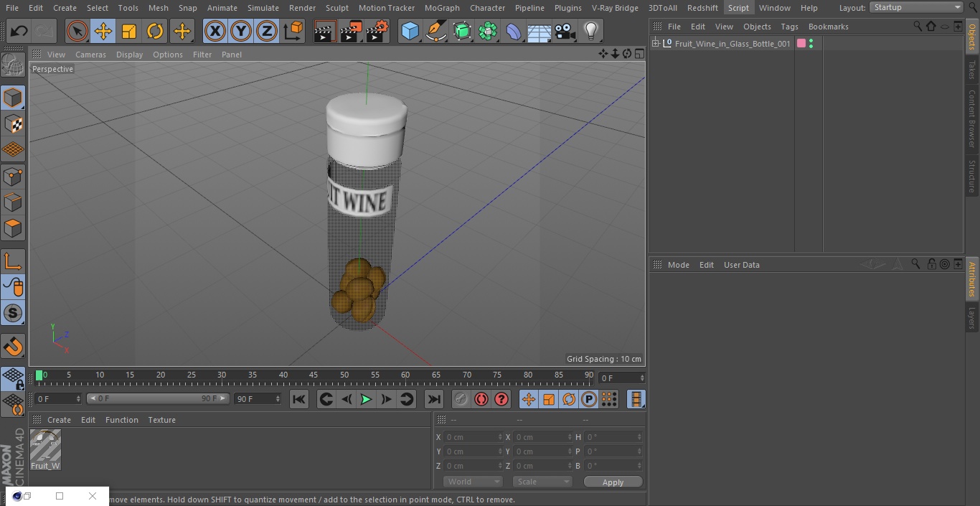Click the coordinate system cube icon
Image resolution: width=980 pixels, height=506 pixels.
click(x=293, y=31)
